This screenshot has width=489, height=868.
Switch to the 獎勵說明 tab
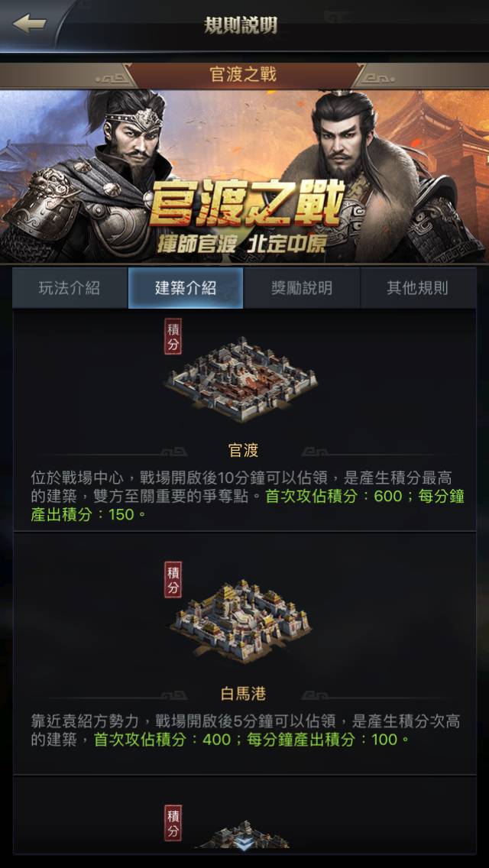point(302,288)
